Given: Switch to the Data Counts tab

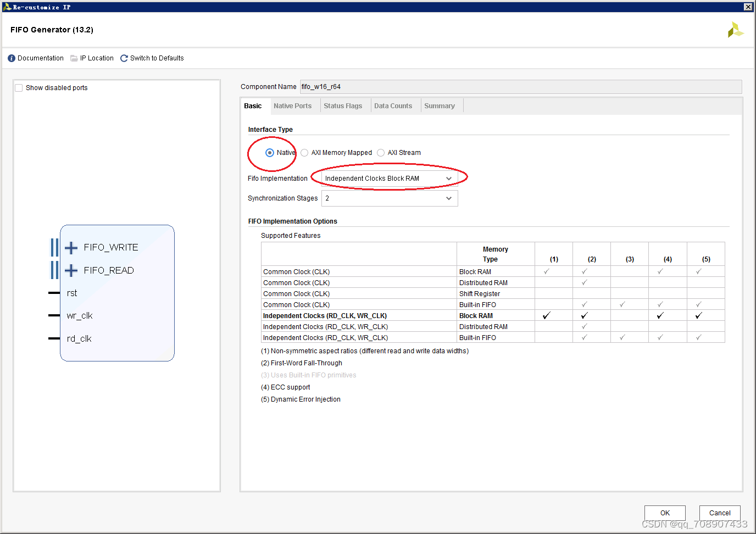Looking at the screenshot, I should (393, 106).
